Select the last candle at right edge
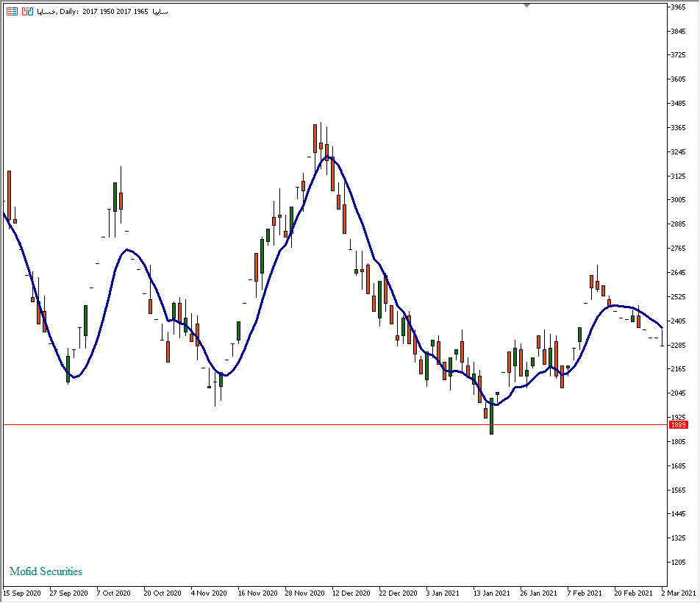The image size is (700, 603). 662,337
